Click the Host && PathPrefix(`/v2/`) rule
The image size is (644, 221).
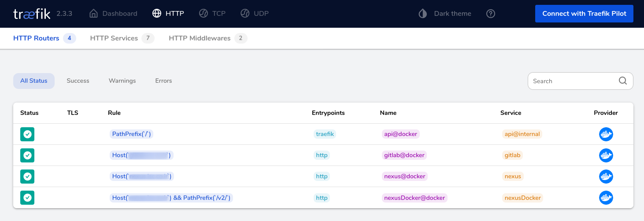171,198
